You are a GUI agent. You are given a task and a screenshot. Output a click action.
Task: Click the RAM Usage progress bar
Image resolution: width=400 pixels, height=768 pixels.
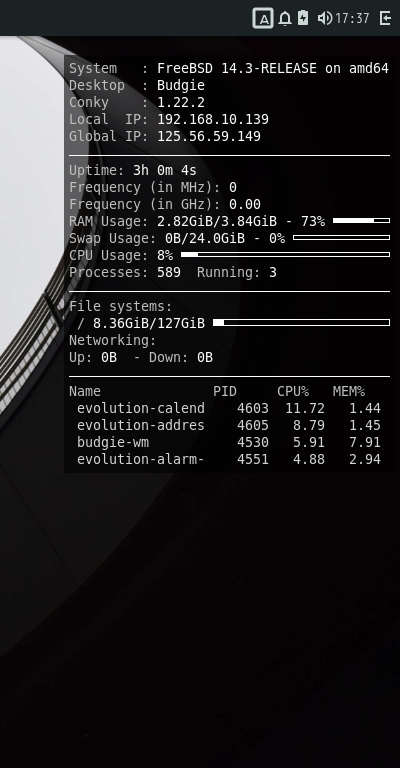point(361,221)
